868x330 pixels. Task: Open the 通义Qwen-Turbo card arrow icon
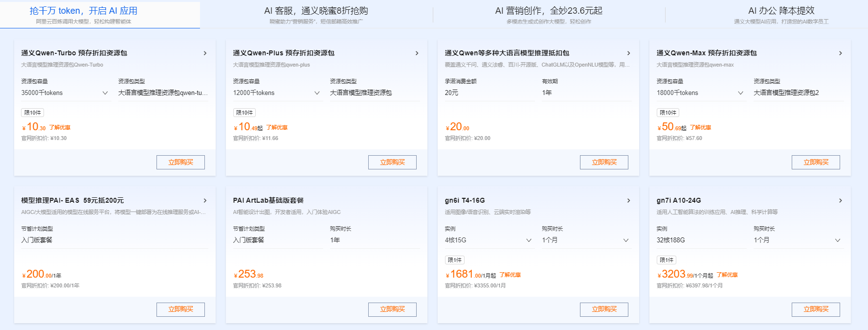coord(205,53)
